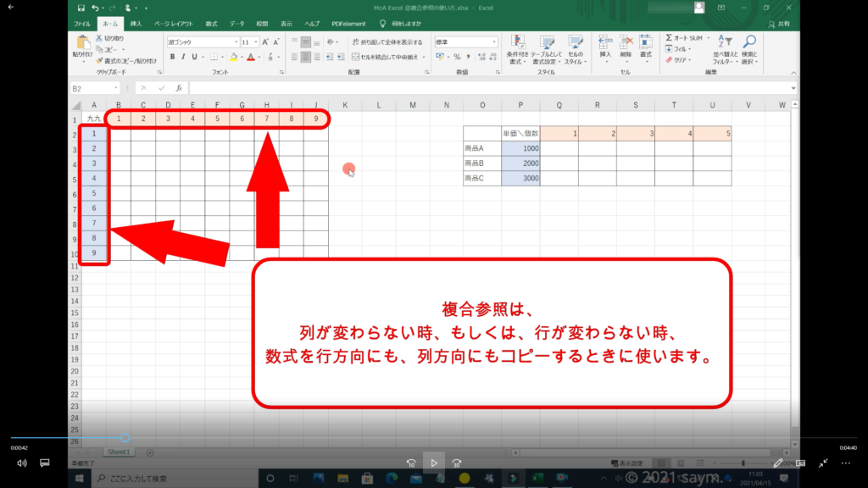Screen dimensions: 868x488
Task: Toggle underline formatting in the font group
Action: point(195,57)
